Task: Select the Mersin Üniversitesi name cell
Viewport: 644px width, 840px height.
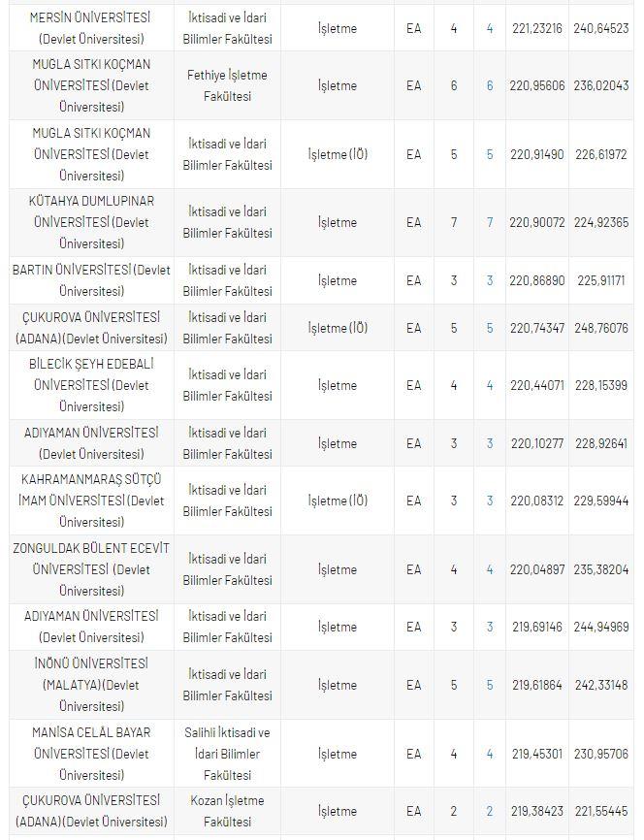Action: coord(91,29)
